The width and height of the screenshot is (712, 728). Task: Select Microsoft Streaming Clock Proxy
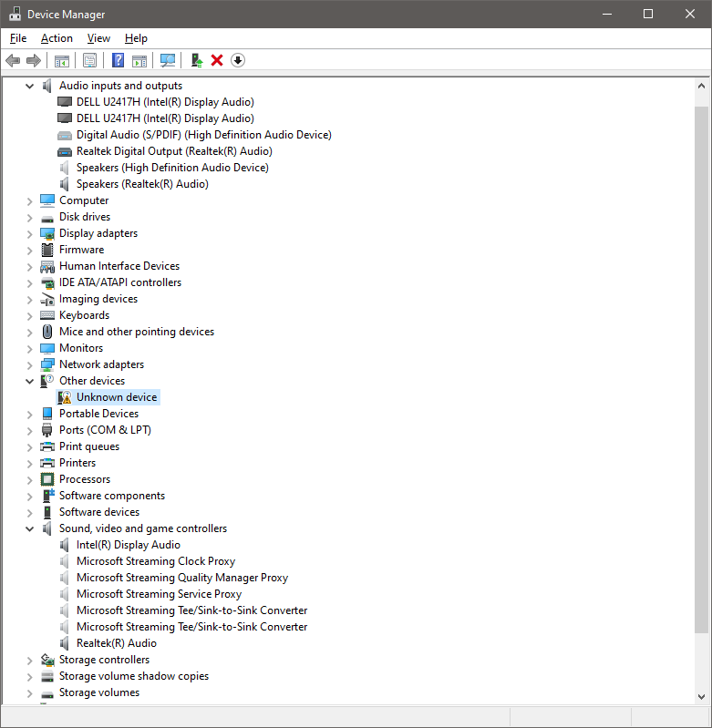156,561
